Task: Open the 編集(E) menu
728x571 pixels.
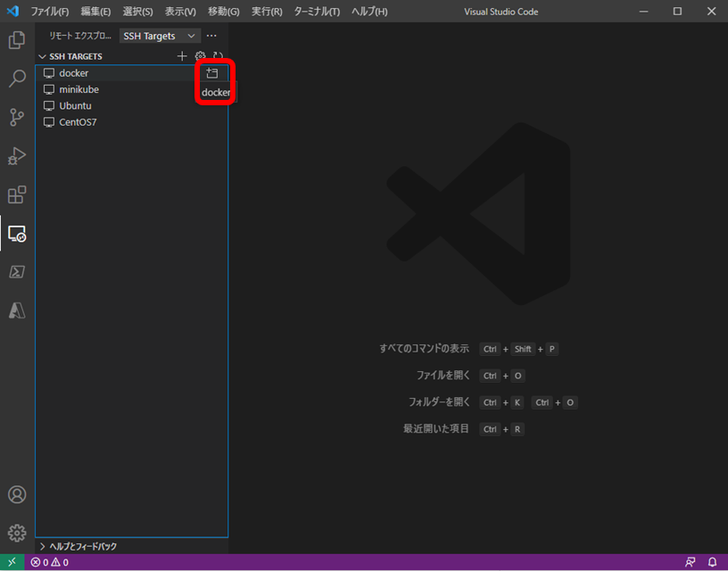Action: tap(95, 12)
